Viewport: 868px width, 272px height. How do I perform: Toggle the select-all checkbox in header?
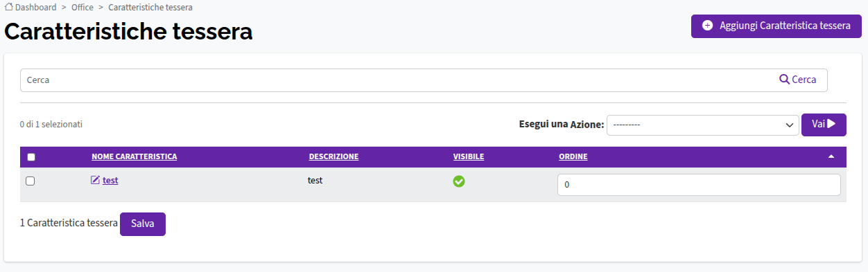point(31,157)
